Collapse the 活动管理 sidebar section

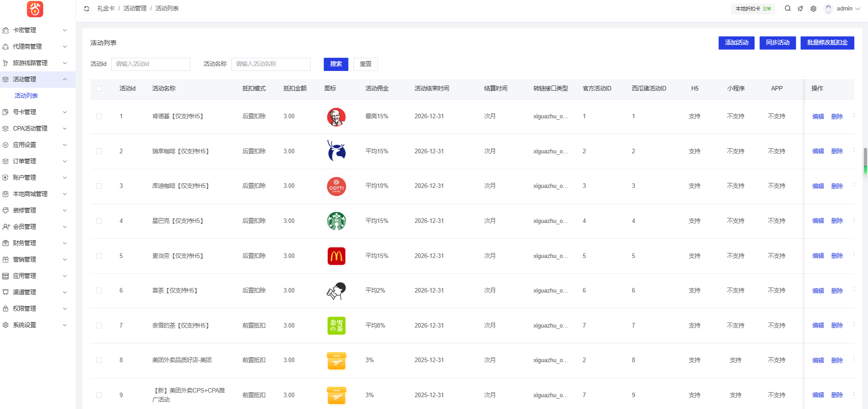point(35,79)
